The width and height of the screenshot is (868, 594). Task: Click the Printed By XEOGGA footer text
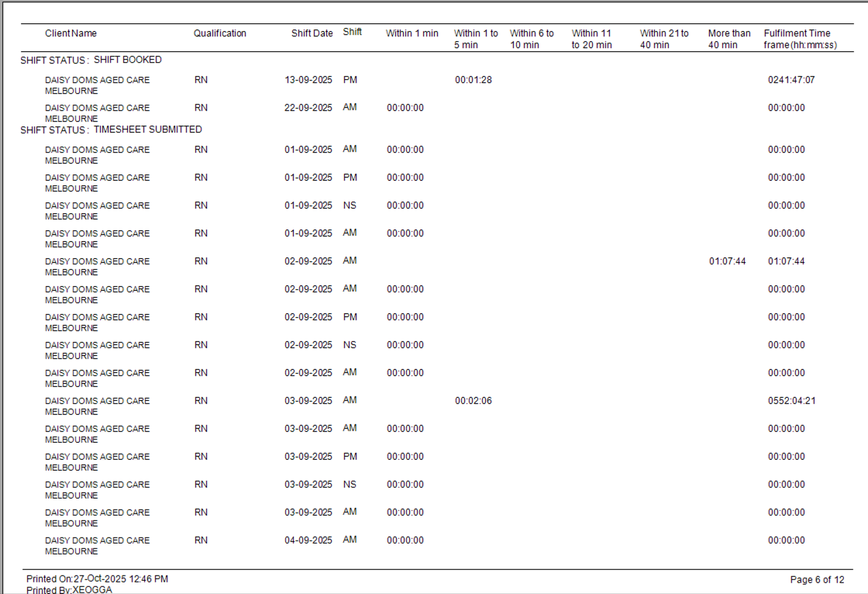coord(69,590)
